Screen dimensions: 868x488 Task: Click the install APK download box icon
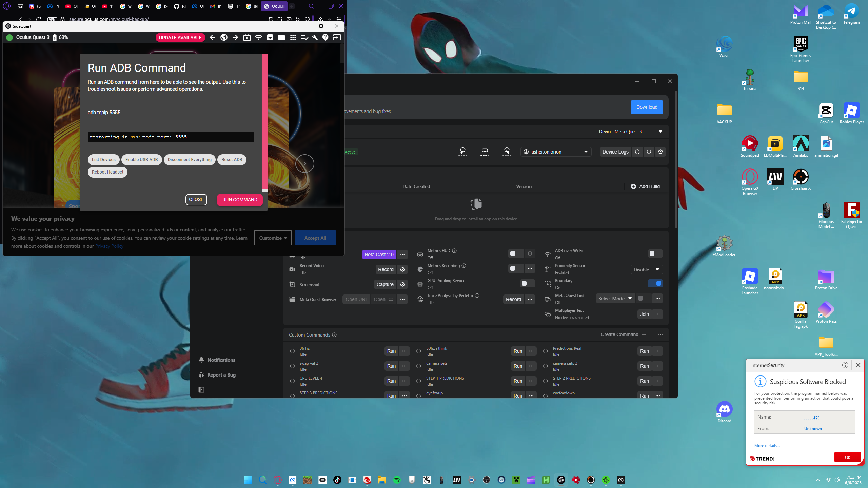270,37
